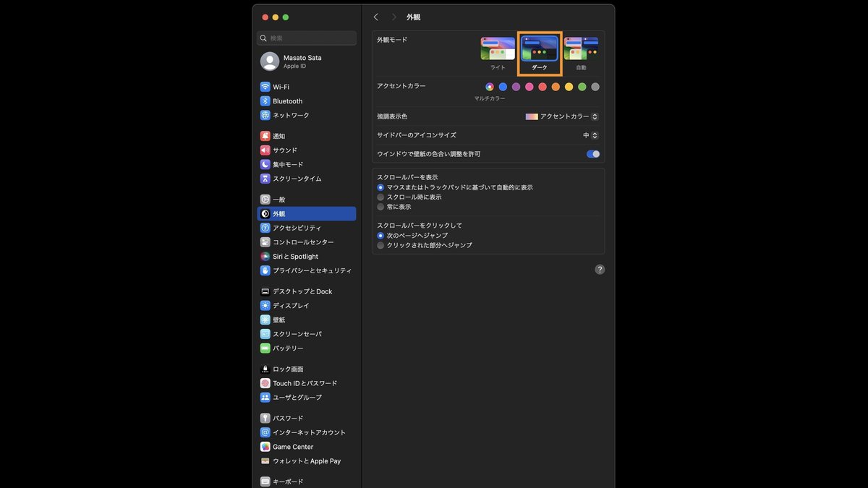Open the help question mark button
The image size is (868, 488).
click(x=599, y=269)
